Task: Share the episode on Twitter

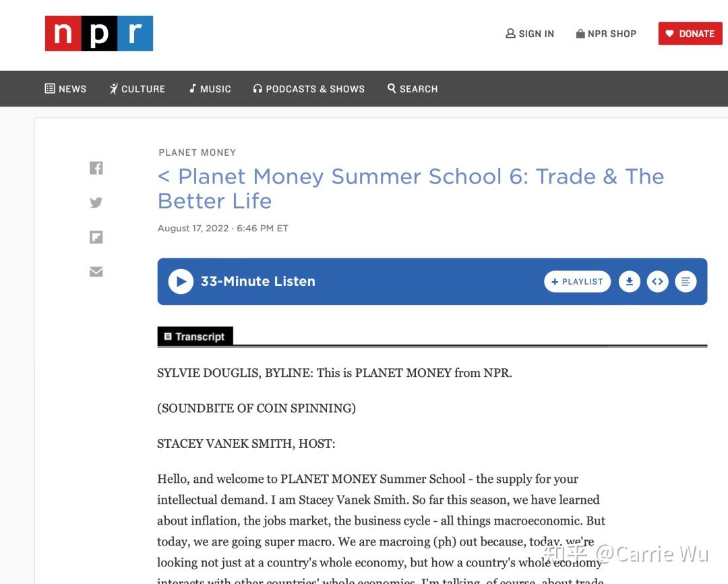Action: tap(96, 202)
